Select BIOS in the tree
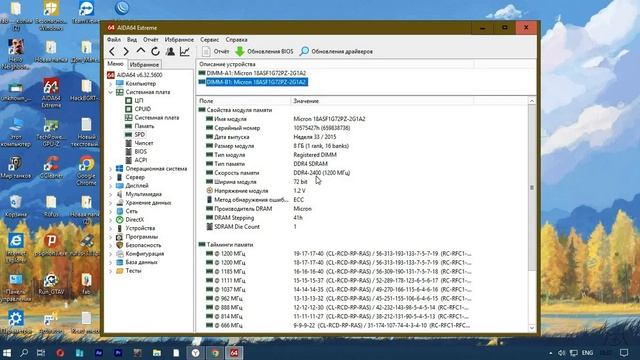Screen dimensions: 640x360 [x=136, y=151]
